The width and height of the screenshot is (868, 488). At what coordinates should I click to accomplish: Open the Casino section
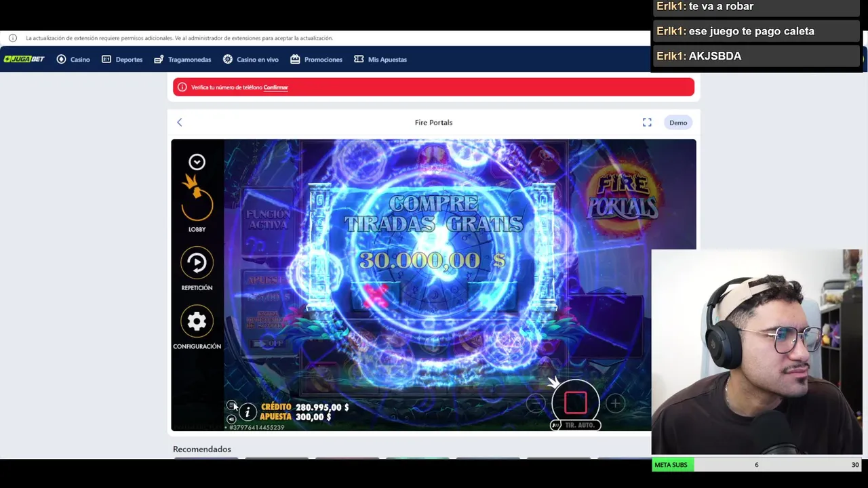73,60
